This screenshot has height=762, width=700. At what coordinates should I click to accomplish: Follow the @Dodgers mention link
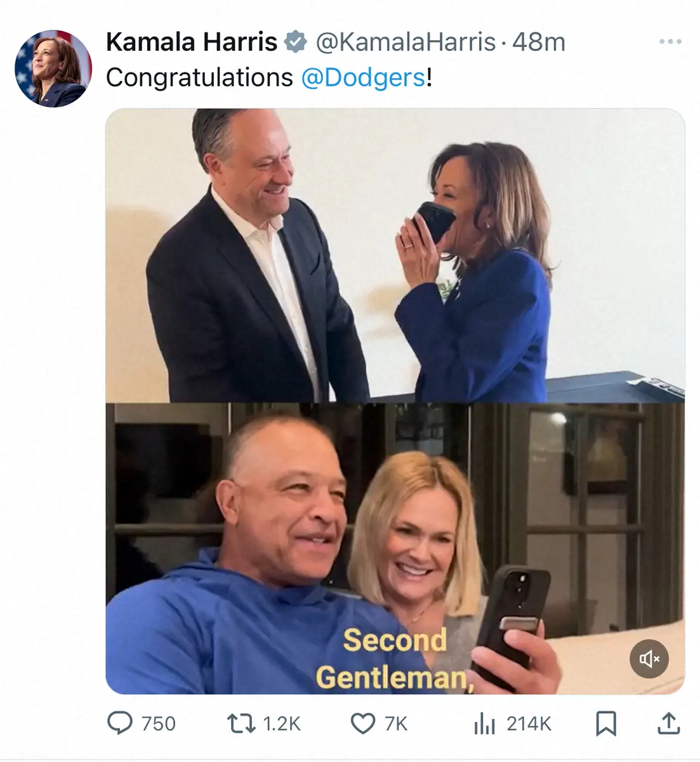click(362, 77)
